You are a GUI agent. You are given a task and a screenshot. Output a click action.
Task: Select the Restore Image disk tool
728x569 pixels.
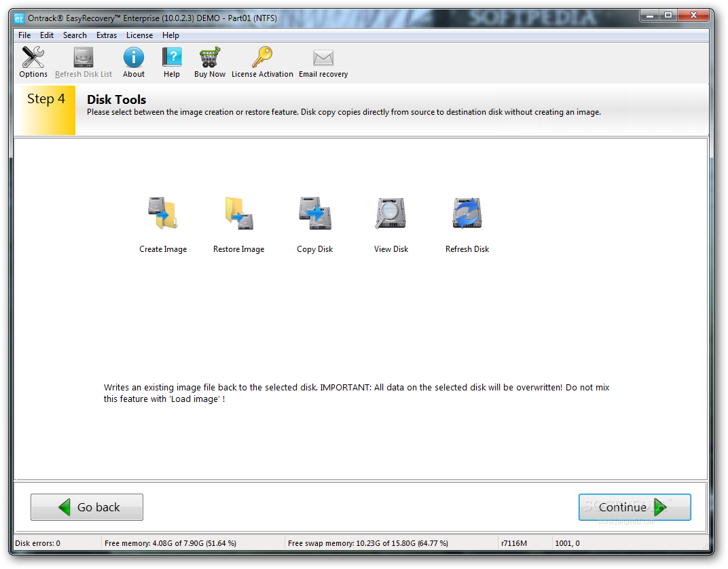pyautogui.click(x=238, y=225)
